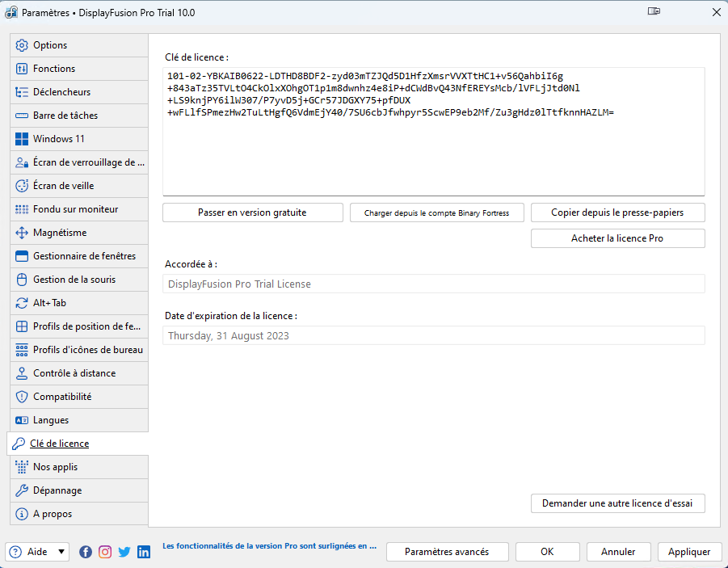This screenshot has width=728, height=568.
Task: Open the Barre de tâches tab label
Action: click(65, 116)
